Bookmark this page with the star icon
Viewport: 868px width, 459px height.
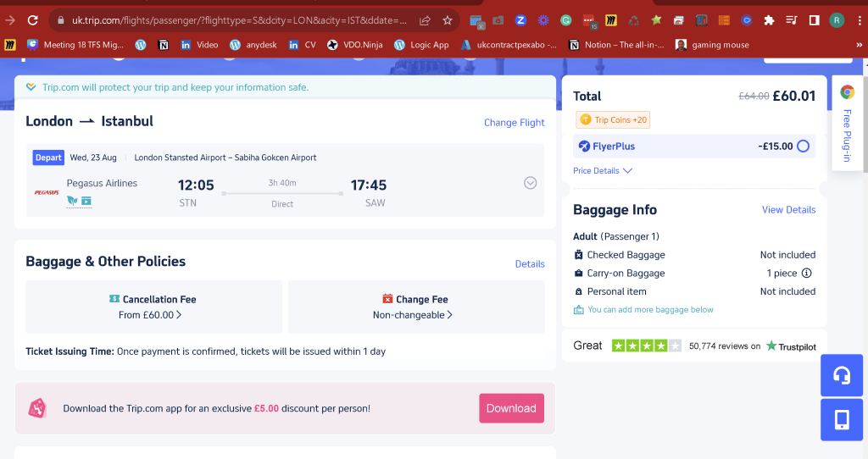pos(448,20)
